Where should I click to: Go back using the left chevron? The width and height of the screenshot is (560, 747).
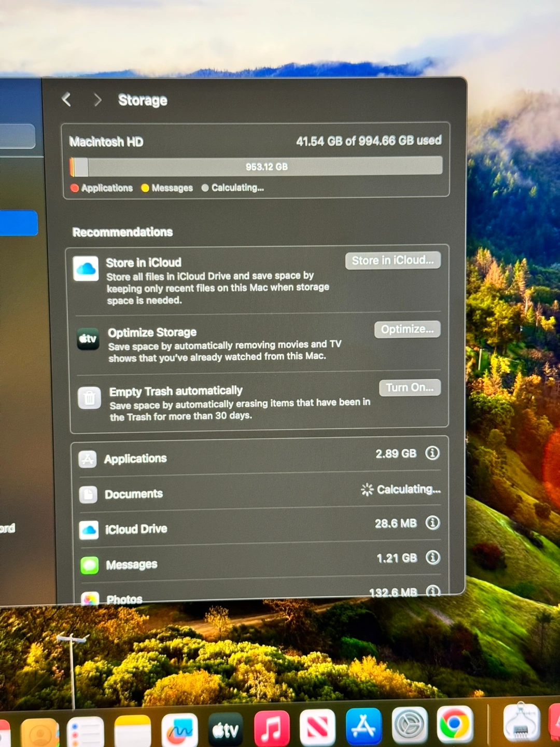pyautogui.click(x=66, y=99)
